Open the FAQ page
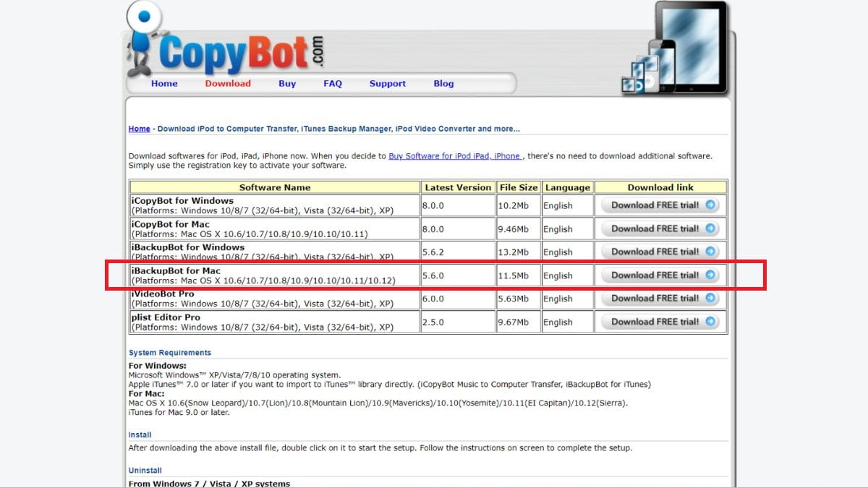Image resolution: width=868 pixels, height=488 pixels. pos(333,84)
